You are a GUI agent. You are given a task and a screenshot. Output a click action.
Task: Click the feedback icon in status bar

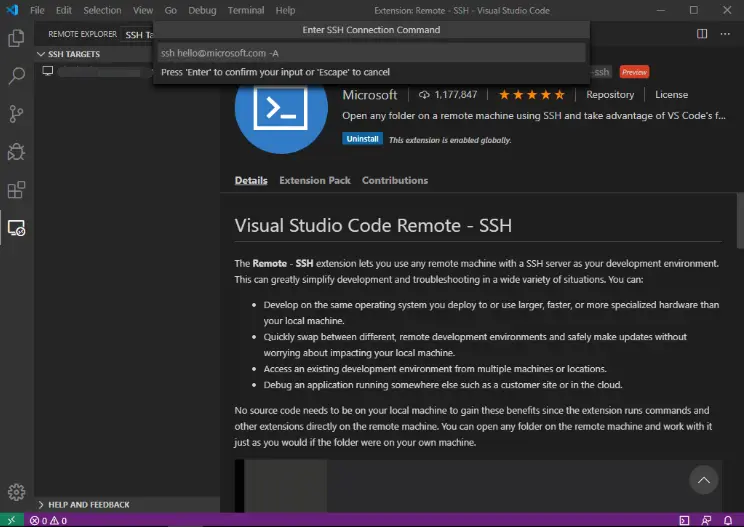(706, 520)
